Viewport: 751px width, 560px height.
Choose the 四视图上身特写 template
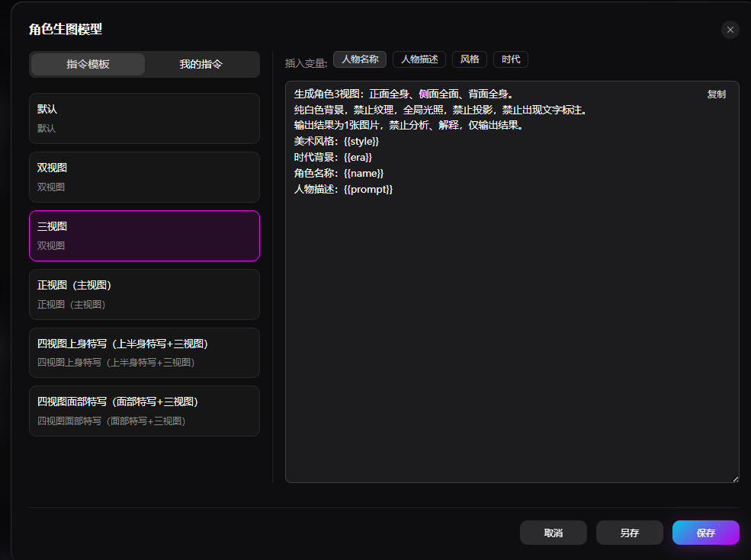pyautogui.click(x=144, y=353)
